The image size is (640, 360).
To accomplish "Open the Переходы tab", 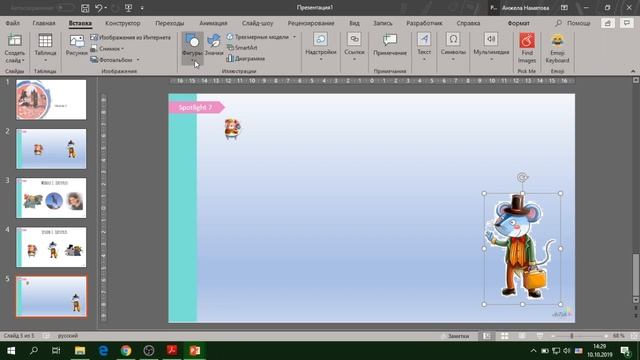I will [x=169, y=23].
